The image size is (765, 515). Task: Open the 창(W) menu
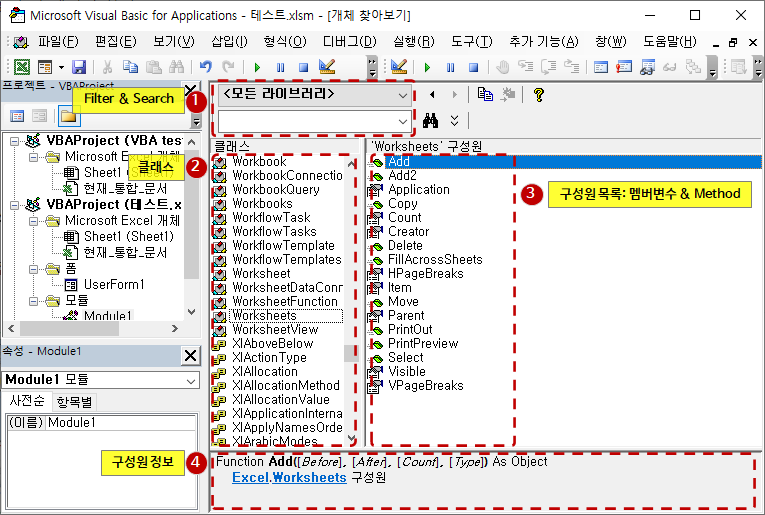(610, 41)
